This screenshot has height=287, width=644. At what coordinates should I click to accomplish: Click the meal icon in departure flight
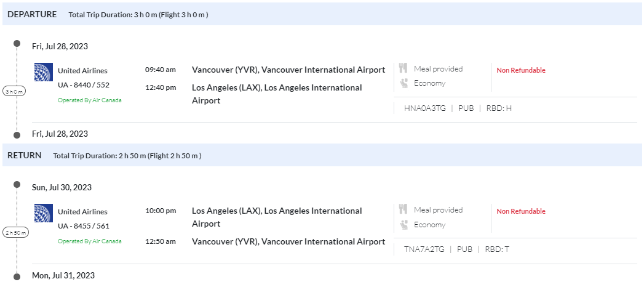[403, 68]
